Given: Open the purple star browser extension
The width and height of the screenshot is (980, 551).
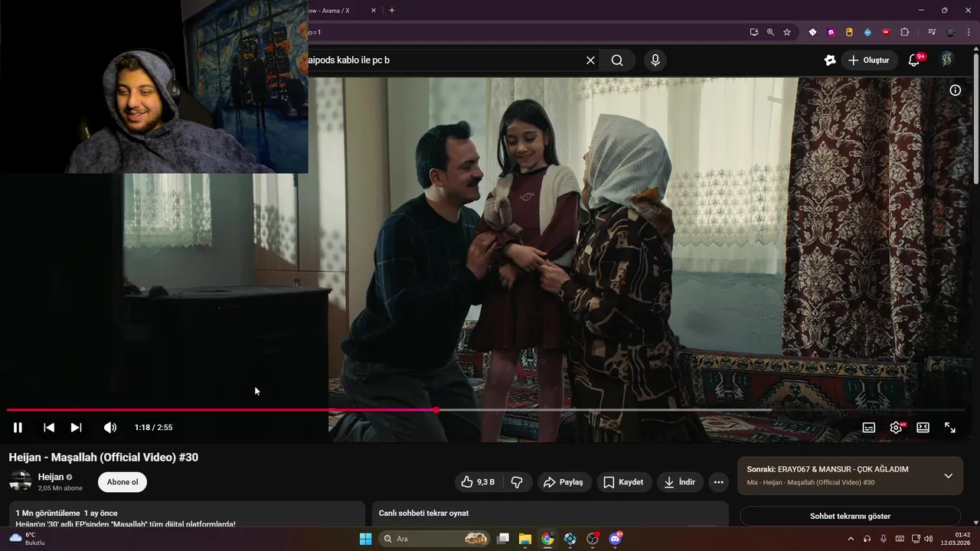Looking at the screenshot, I should [x=831, y=32].
